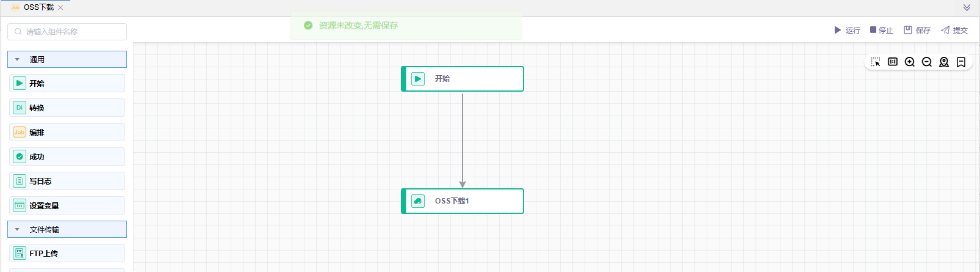
Task: Click the 运行 run button
Action: pos(847,30)
